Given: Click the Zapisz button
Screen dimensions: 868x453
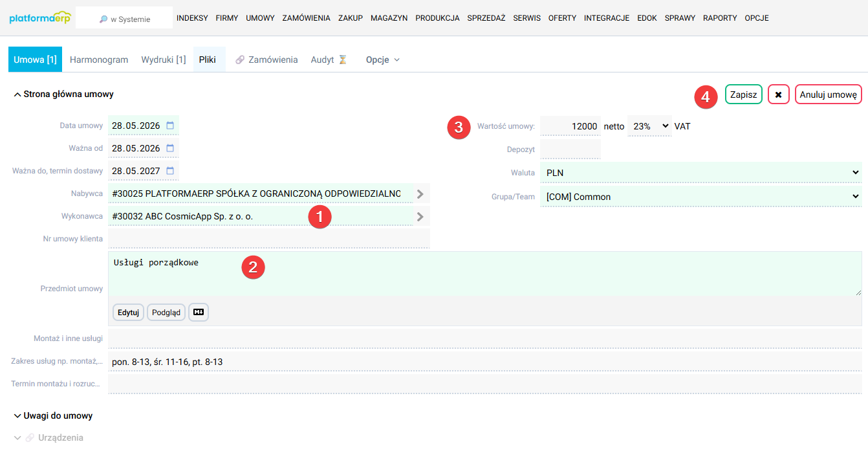Looking at the screenshot, I should [x=744, y=94].
